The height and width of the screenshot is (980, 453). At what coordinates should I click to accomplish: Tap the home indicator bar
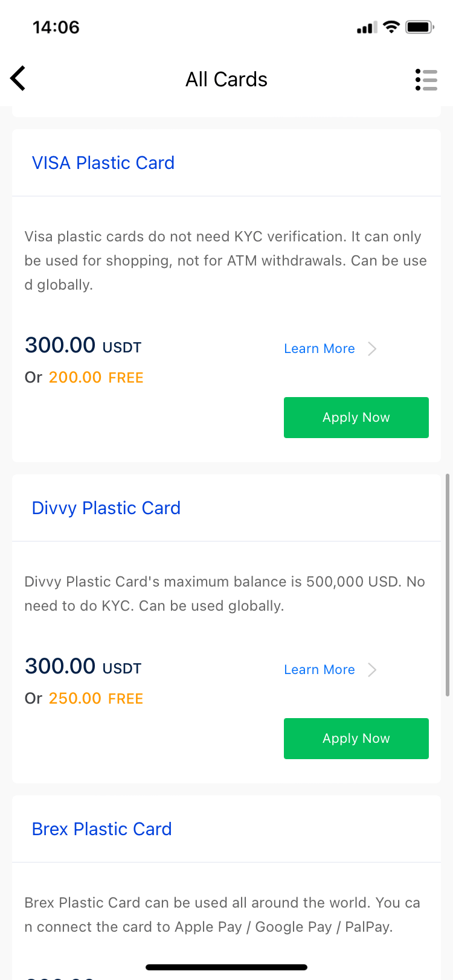click(x=226, y=967)
